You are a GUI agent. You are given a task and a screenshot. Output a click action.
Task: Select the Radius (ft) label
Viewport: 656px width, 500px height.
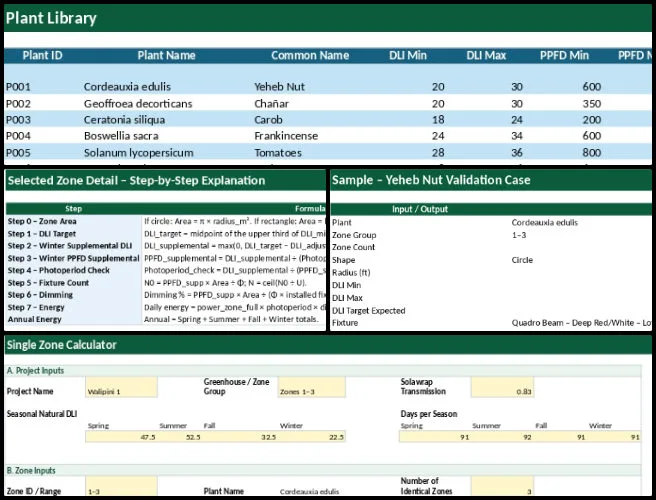(351, 273)
